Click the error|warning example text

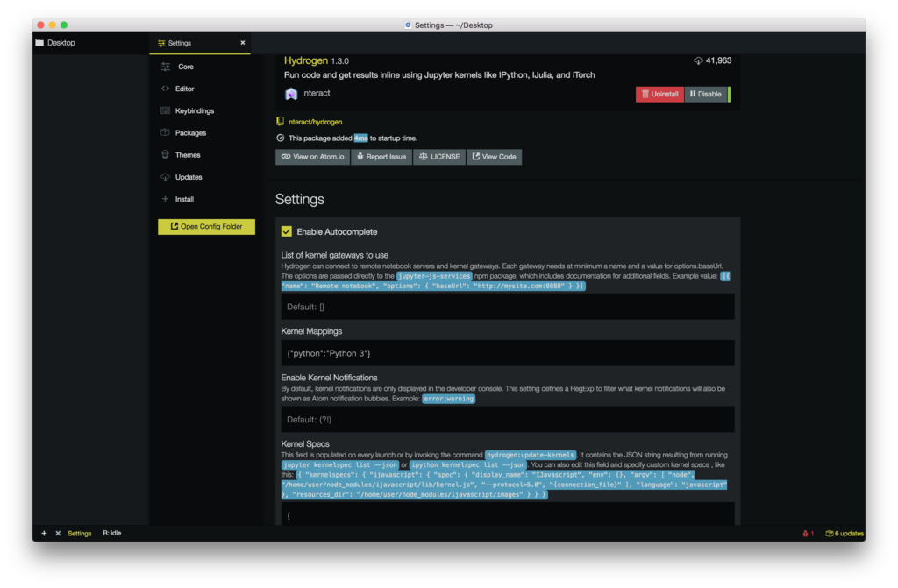click(448, 399)
